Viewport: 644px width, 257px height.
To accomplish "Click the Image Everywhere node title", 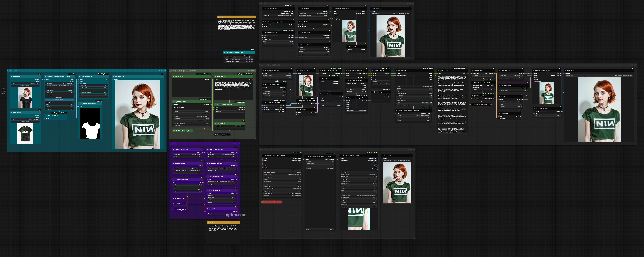I will click(x=52, y=115).
